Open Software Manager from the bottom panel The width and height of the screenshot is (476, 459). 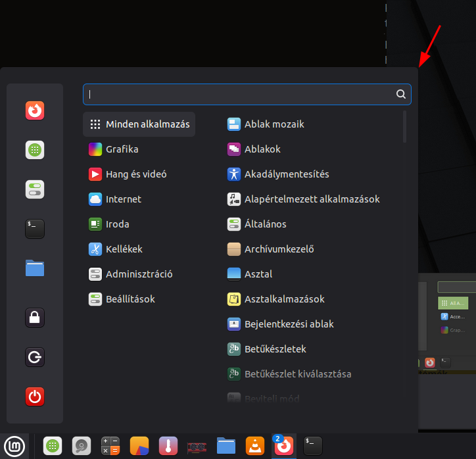click(x=53, y=446)
